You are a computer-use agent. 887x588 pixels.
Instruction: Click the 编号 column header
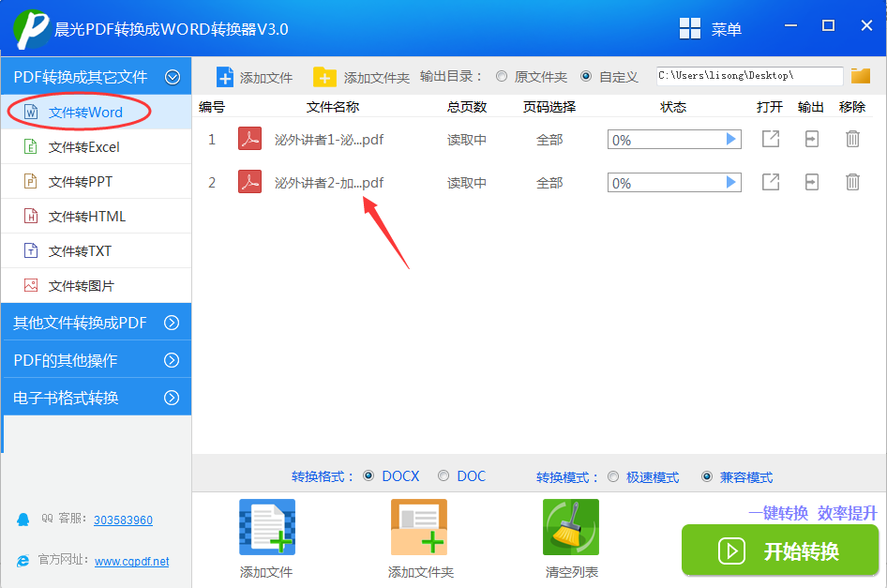click(x=212, y=106)
